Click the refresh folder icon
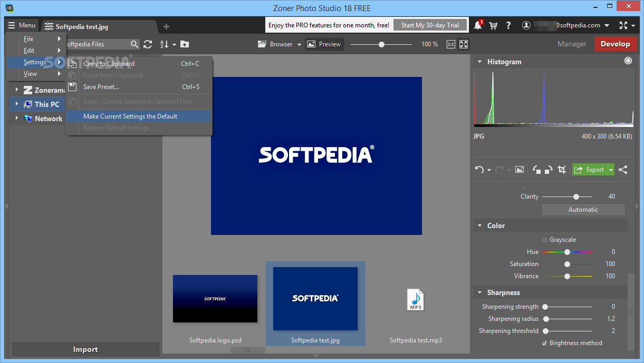644x363 pixels. [x=148, y=44]
